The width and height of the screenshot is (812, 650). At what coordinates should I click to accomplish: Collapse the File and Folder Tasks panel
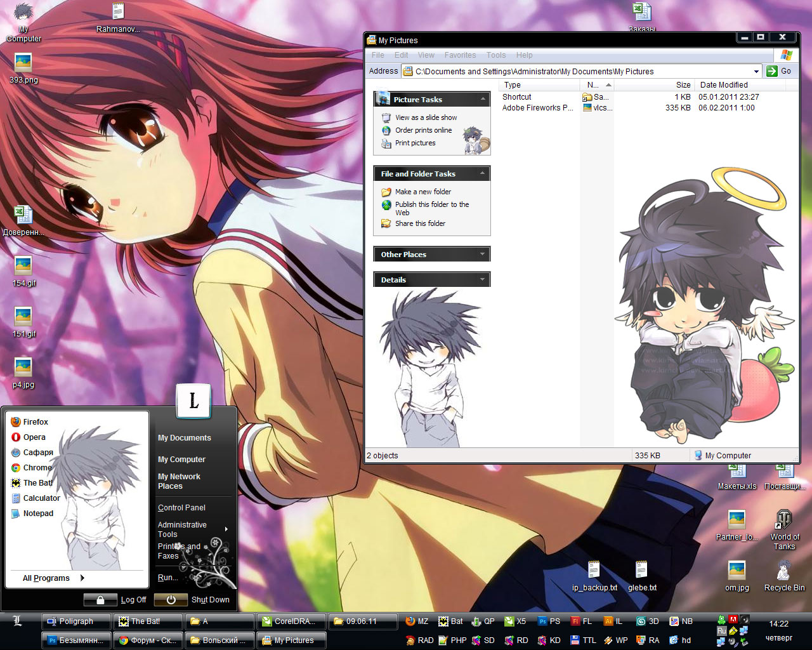click(483, 173)
